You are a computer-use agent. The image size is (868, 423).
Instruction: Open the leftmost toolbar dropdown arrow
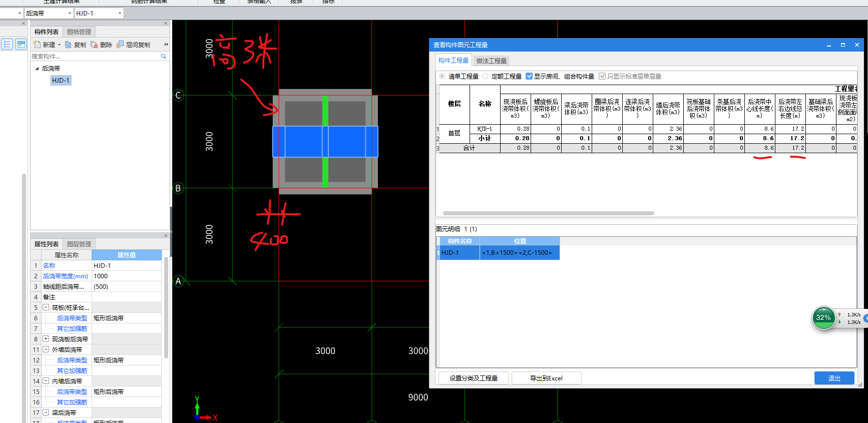coord(20,14)
